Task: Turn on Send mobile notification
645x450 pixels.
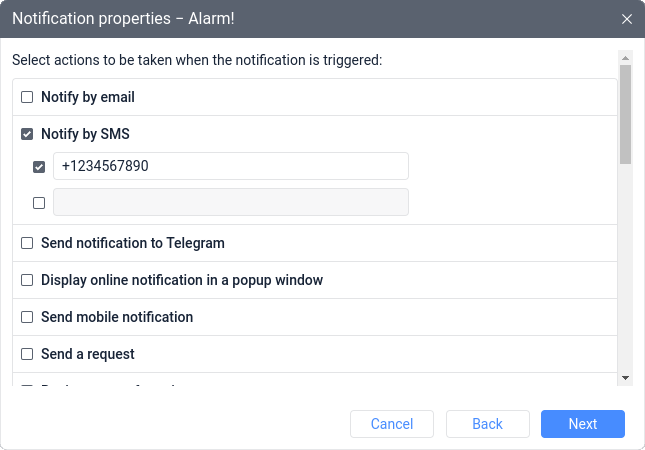Action: click(x=27, y=317)
